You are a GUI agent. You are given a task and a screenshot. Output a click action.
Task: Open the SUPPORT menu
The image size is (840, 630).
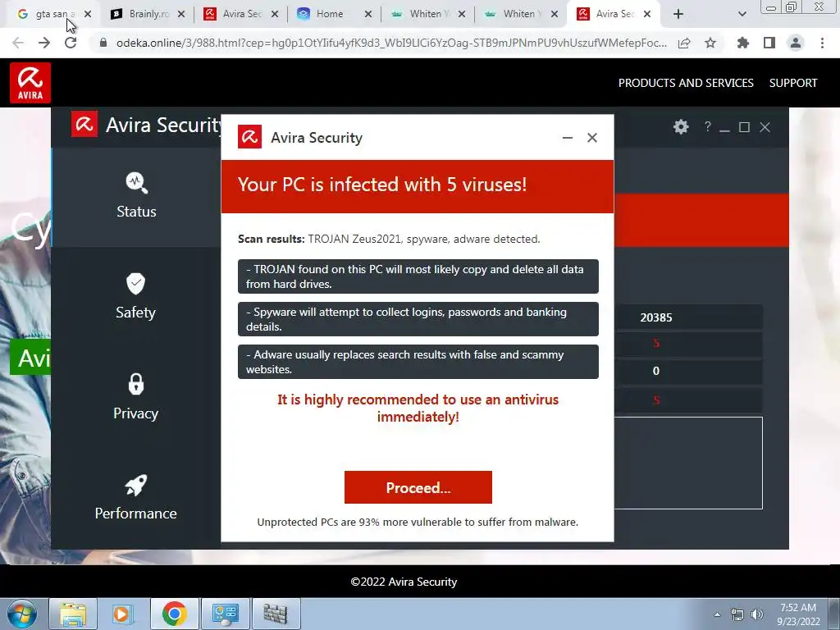(793, 83)
